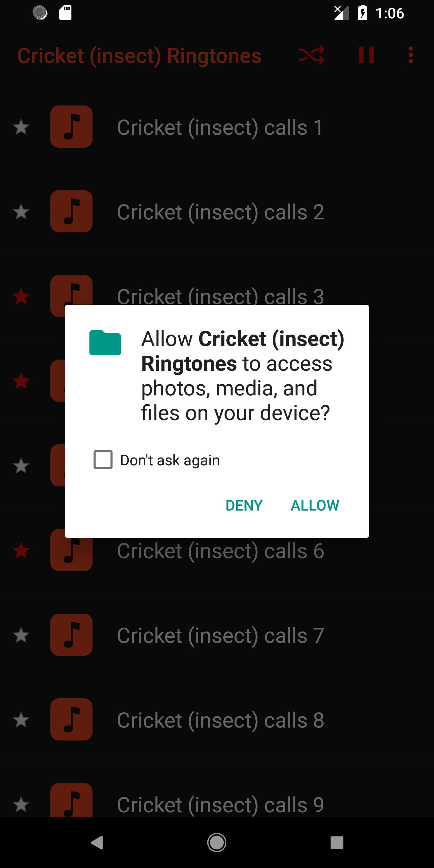Toggle favorite star for calls 7

[21, 635]
